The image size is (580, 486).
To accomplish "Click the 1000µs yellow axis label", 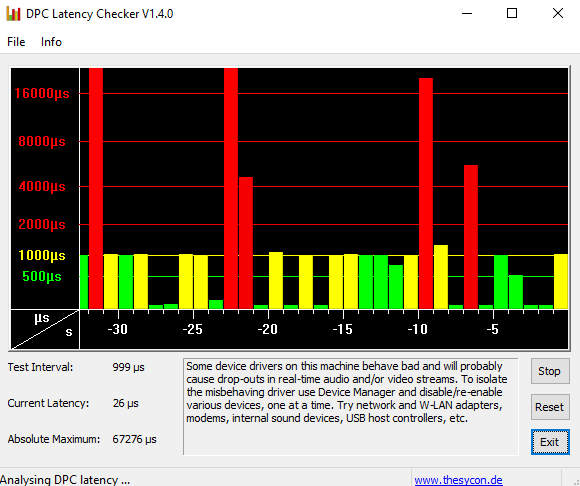I will pyautogui.click(x=42, y=255).
